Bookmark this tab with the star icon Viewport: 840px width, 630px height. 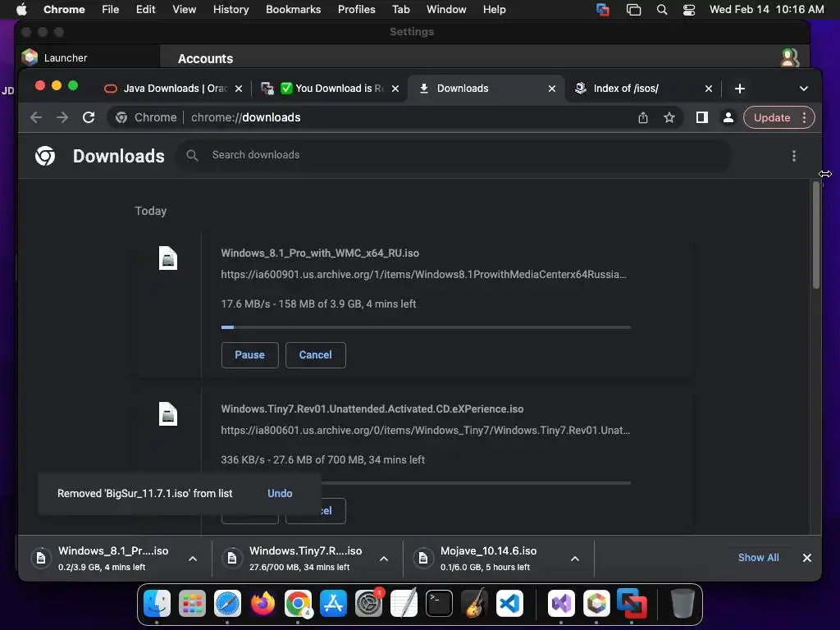pyautogui.click(x=669, y=117)
